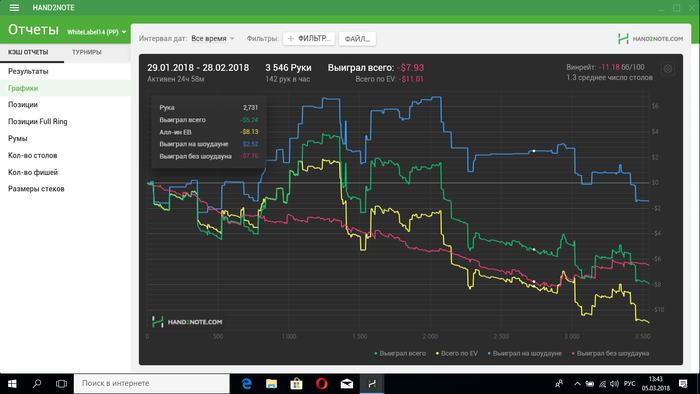Open WhiteLabel14 (PP) player dropdown
Screen dimensions: 700x394
click(96, 32)
